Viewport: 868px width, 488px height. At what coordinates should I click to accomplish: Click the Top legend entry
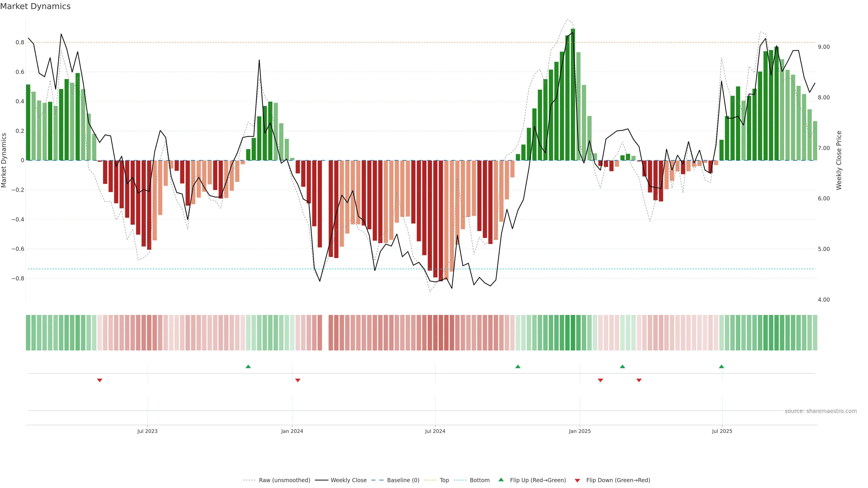pyautogui.click(x=444, y=480)
